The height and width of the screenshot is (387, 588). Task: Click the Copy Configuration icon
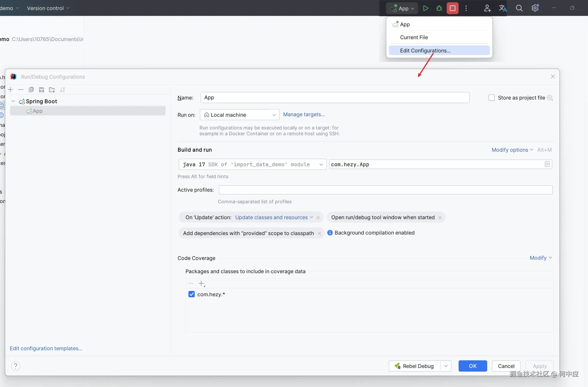tap(31, 90)
